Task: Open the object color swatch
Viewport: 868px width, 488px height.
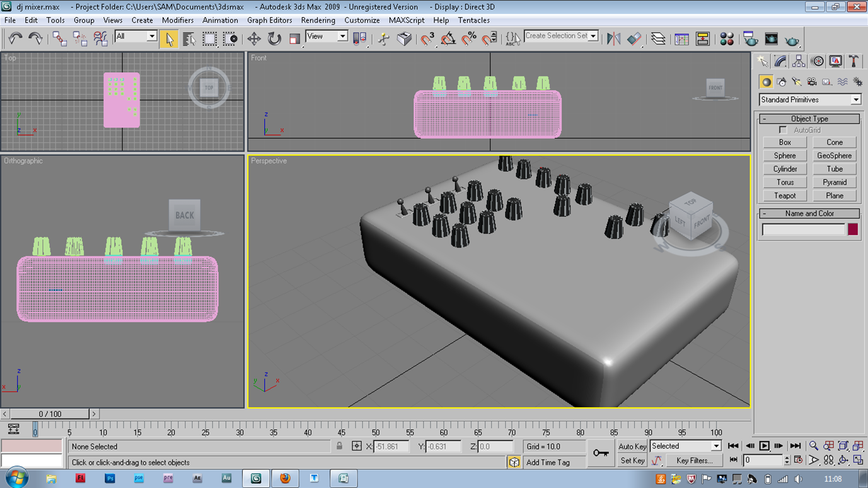Action: (853, 229)
